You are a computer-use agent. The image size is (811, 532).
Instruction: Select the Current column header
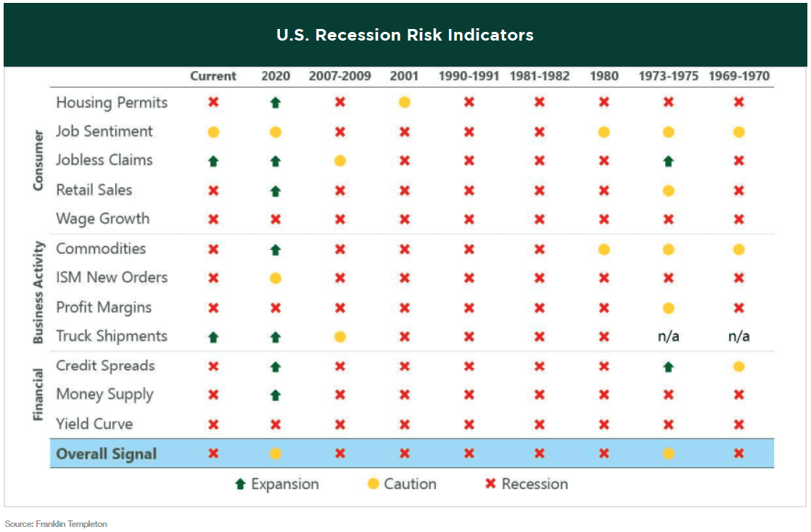213,76
